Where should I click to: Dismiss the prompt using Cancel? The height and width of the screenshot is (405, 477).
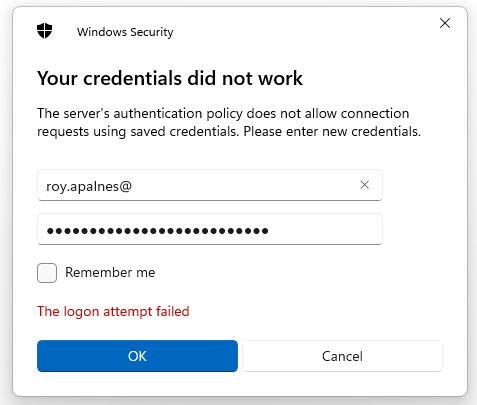[x=342, y=356]
